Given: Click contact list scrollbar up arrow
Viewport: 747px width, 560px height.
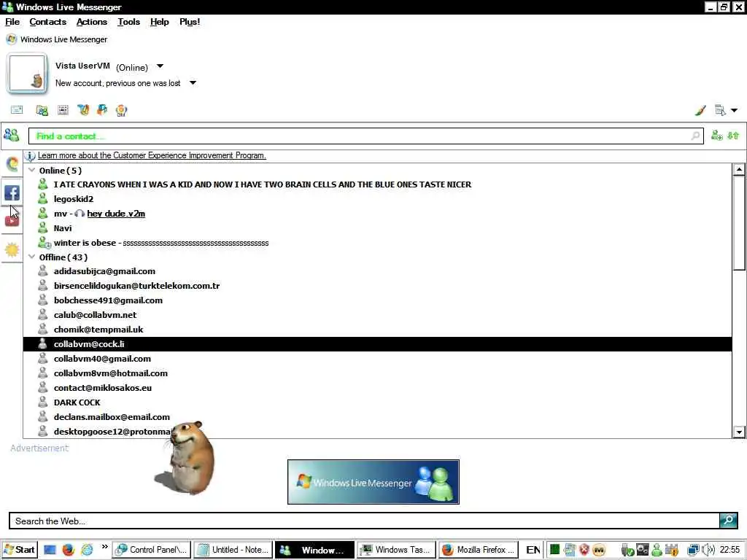Looking at the screenshot, I should point(739,169).
